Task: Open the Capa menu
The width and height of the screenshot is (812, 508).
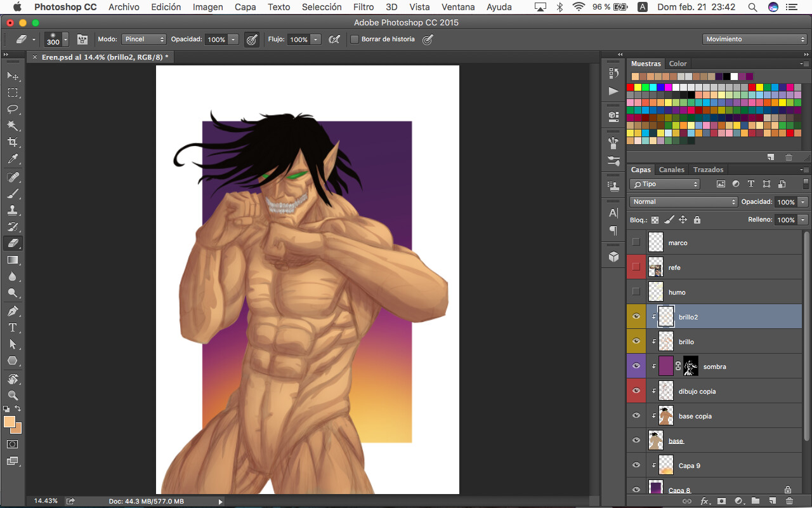Action: 246,7
